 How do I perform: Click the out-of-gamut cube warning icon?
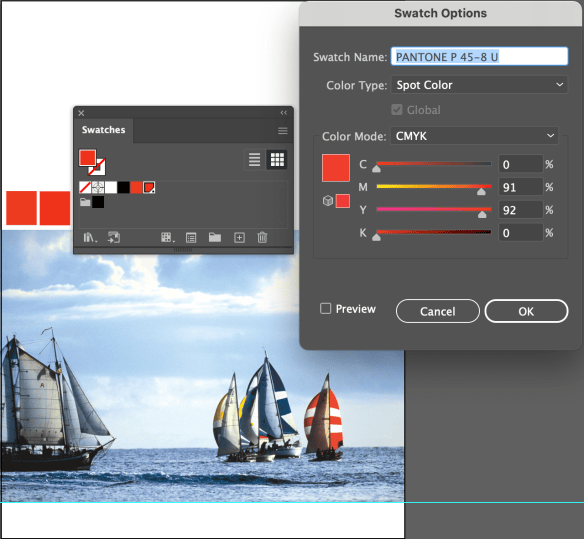click(x=327, y=201)
